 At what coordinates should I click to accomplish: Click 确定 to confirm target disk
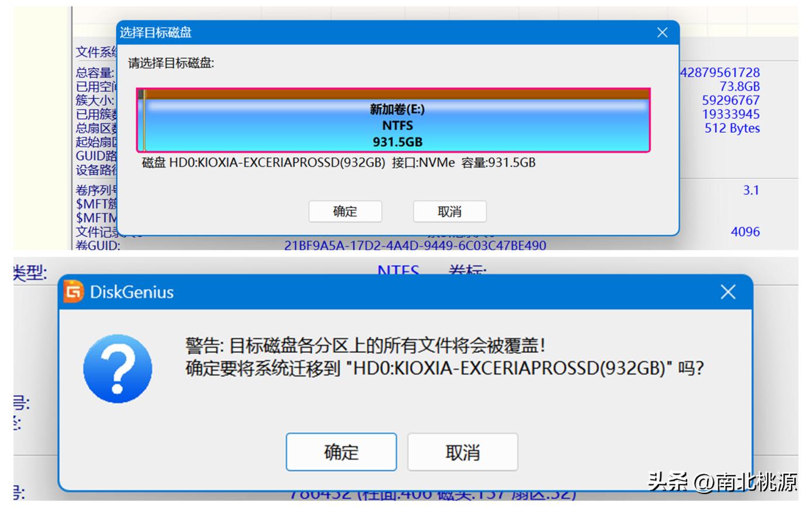[x=345, y=211]
